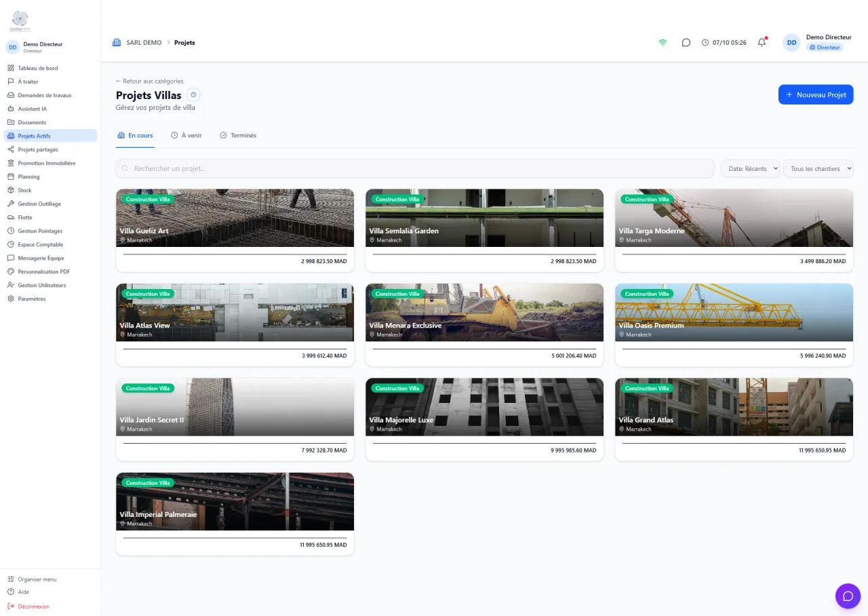Open the Tous les chantiers filter dropdown
The height and width of the screenshot is (616, 868).
(x=818, y=168)
